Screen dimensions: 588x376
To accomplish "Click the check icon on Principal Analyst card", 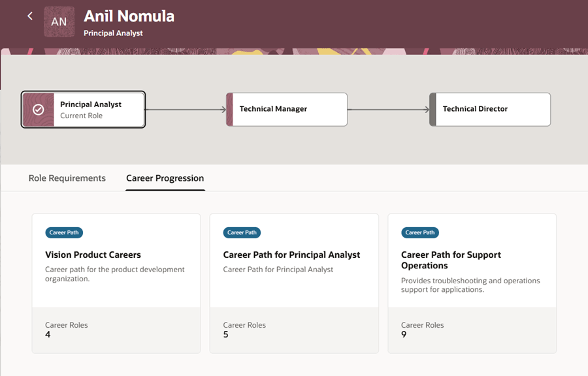I will click(x=39, y=109).
